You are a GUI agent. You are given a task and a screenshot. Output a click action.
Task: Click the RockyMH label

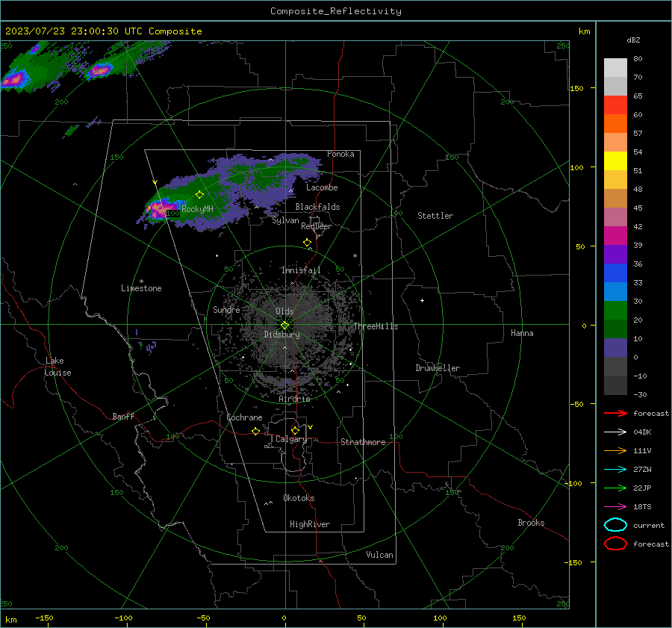click(x=197, y=209)
